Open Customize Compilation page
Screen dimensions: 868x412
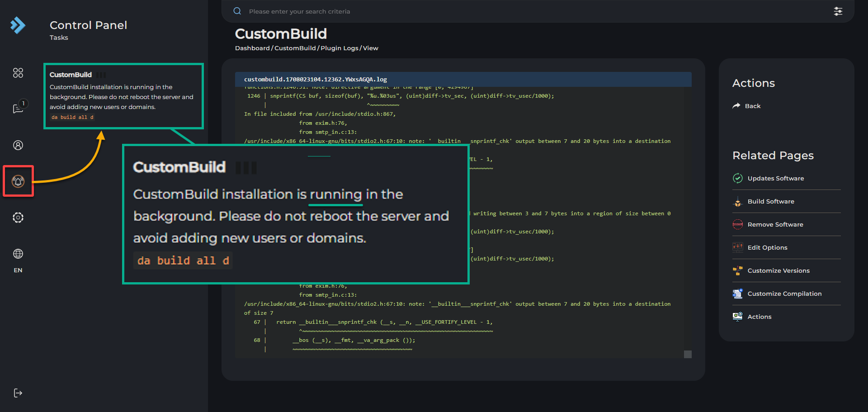click(x=787, y=294)
